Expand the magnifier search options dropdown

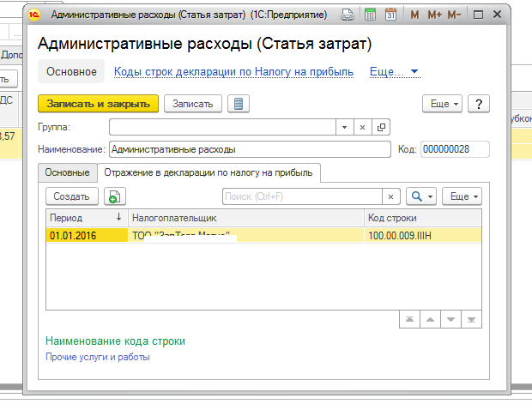click(420, 196)
